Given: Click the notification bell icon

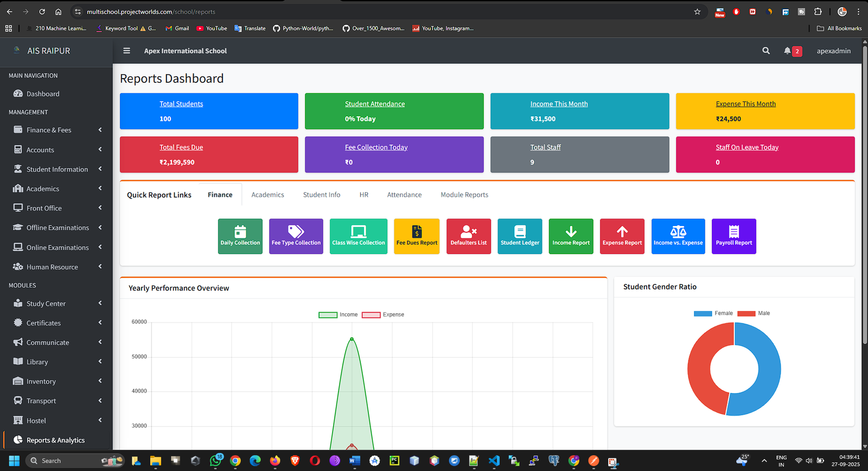Looking at the screenshot, I should tap(787, 51).
